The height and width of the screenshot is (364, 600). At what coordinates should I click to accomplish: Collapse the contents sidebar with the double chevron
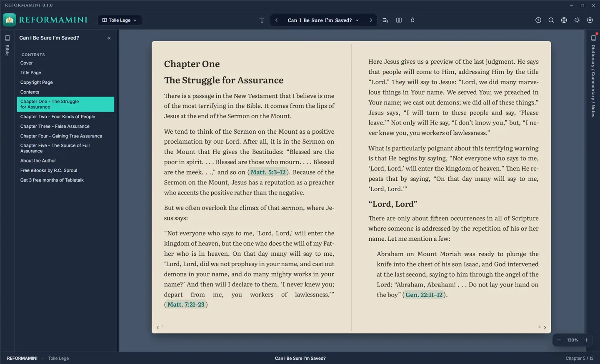(x=109, y=38)
